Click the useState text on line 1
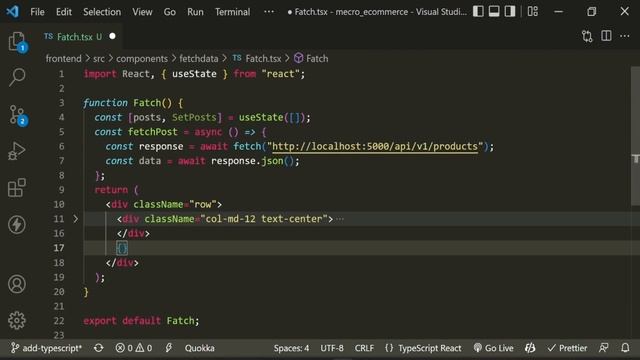 click(194, 74)
